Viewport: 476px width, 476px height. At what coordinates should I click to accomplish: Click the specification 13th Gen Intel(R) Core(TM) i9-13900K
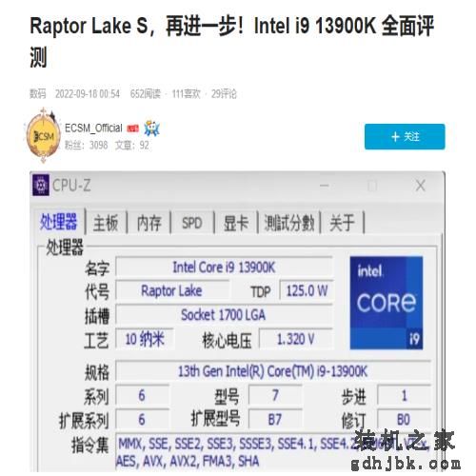tap(273, 371)
